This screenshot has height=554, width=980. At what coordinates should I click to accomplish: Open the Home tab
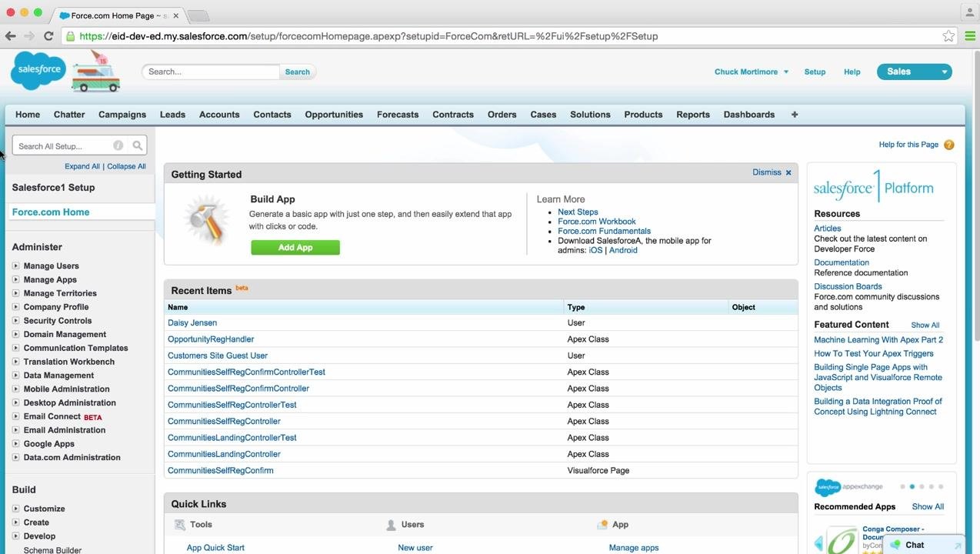click(x=28, y=115)
